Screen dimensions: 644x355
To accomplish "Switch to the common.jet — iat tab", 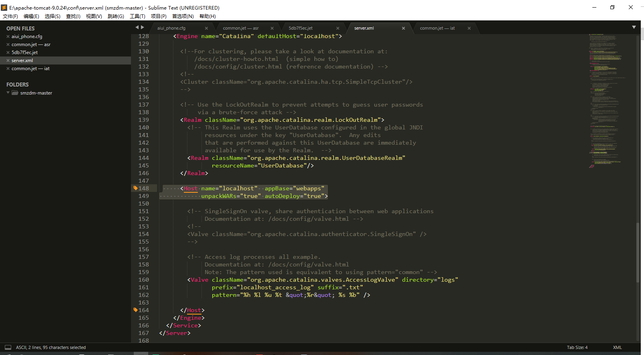I will pyautogui.click(x=437, y=28).
